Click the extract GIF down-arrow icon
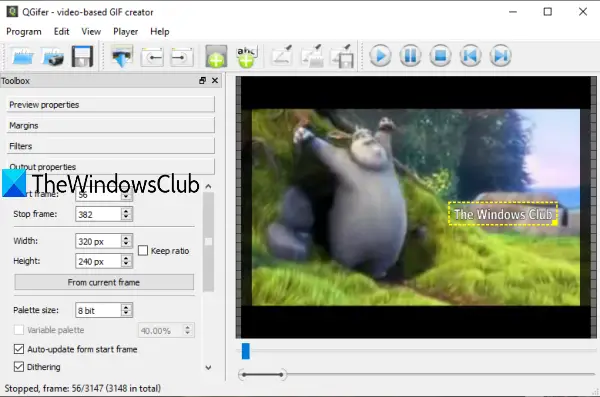 122,56
